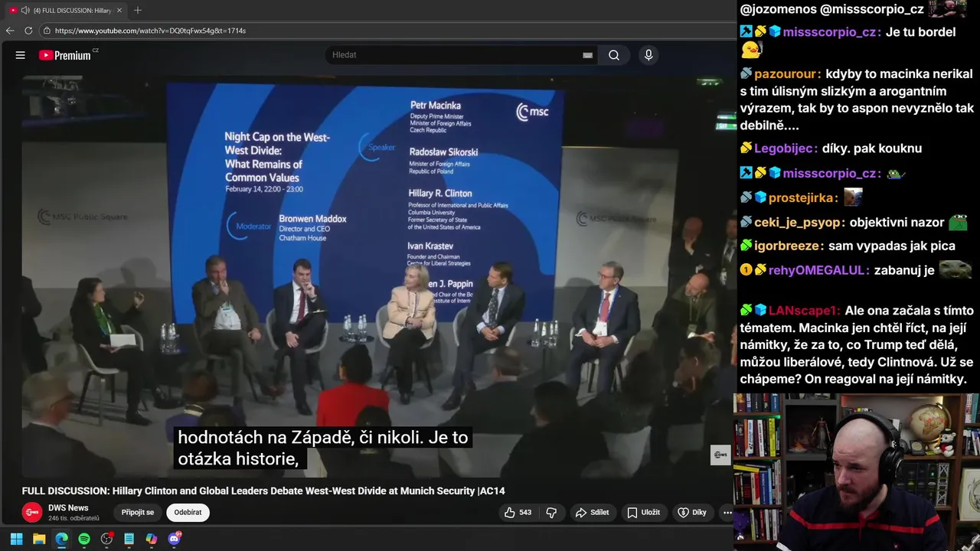Click the emote in prostejirka's message
The width and height of the screenshot is (980, 551).
[853, 197]
